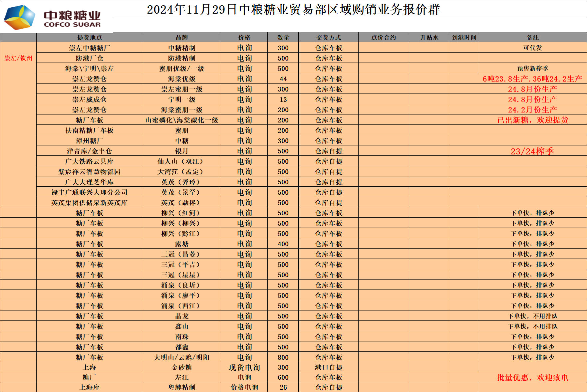
Task: Click the 提货地点 column header
Action: [89, 38]
